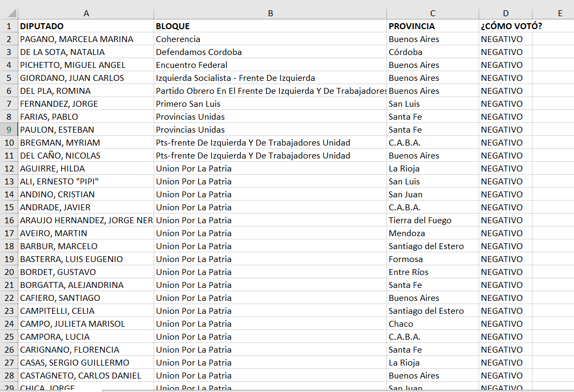Image resolution: width=574 pixels, height=392 pixels.
Task: Select column A header
Action: click(86, 13)
